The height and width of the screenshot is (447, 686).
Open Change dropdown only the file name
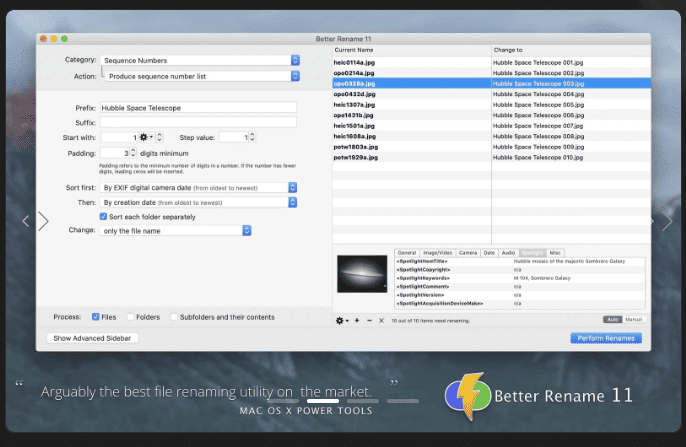click(175, 230)
